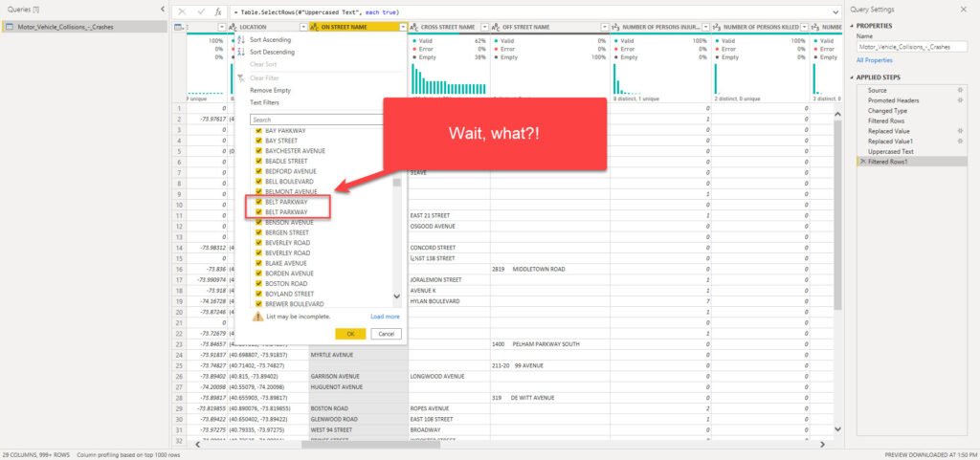Click the fx function icon
The width and height of the screenshot is (980, 460).
(x=217, y=11)
